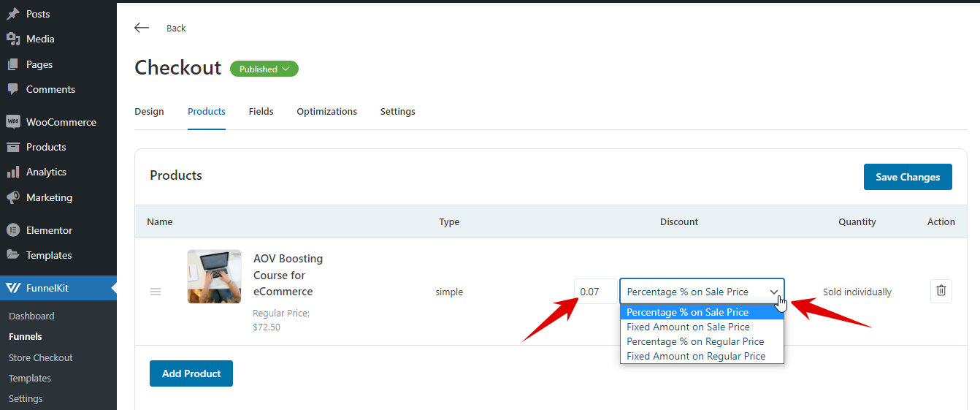
Task: Click the 'simple' product type cell
Action: (x=449, y=292)
